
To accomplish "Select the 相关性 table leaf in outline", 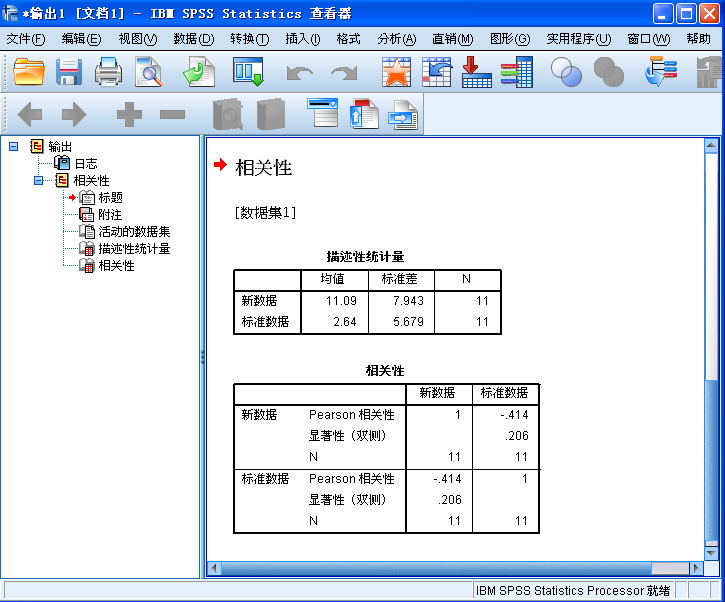I will (x=117, y=266).
